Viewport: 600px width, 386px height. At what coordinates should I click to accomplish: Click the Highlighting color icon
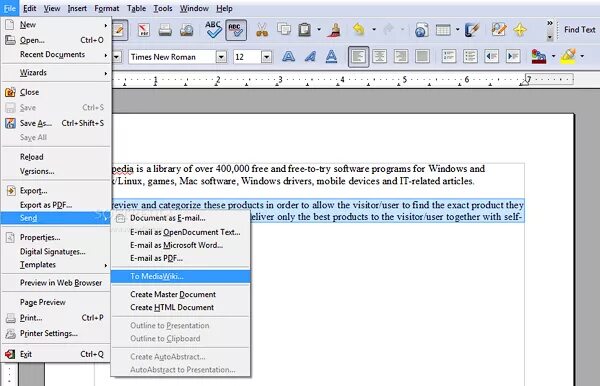pyautogui.click(x=568, y=56)
